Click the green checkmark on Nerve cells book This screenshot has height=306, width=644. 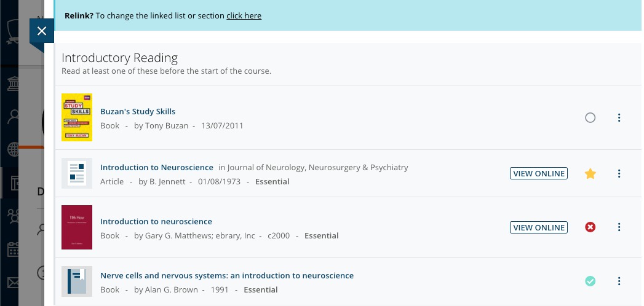point(590,281)
